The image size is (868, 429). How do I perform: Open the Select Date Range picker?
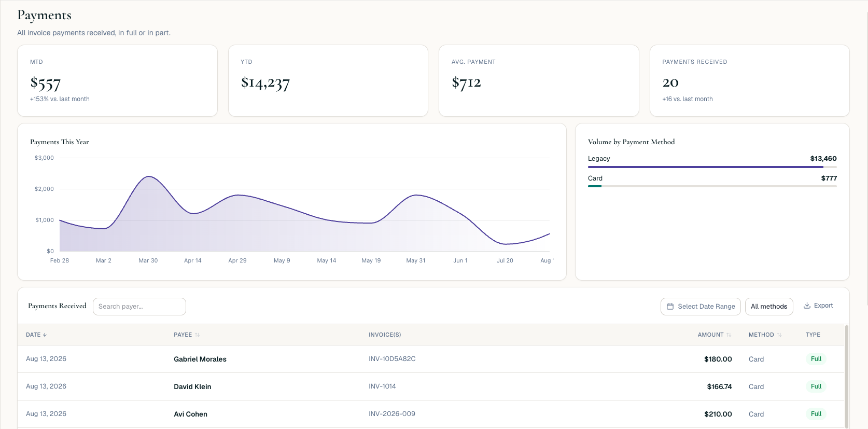click(701, 307)
